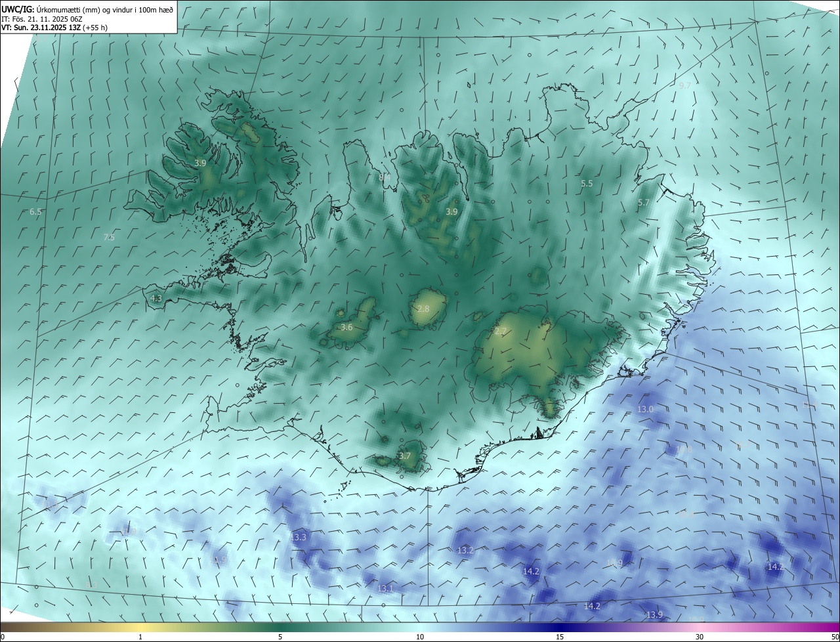The width and height of the screenshot is (840, 642).
Task: Click the colour scale label 0
Action: 3,637
